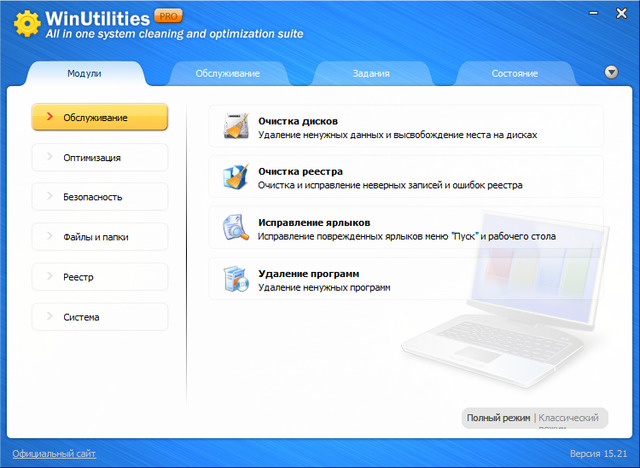The image size is (640, 468).
Task: Click the Disk Cleaner broom icon
Action: point(236,126)
